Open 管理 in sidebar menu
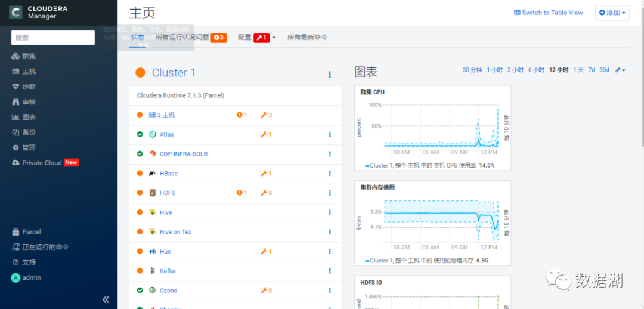 (x=24, y=147)
